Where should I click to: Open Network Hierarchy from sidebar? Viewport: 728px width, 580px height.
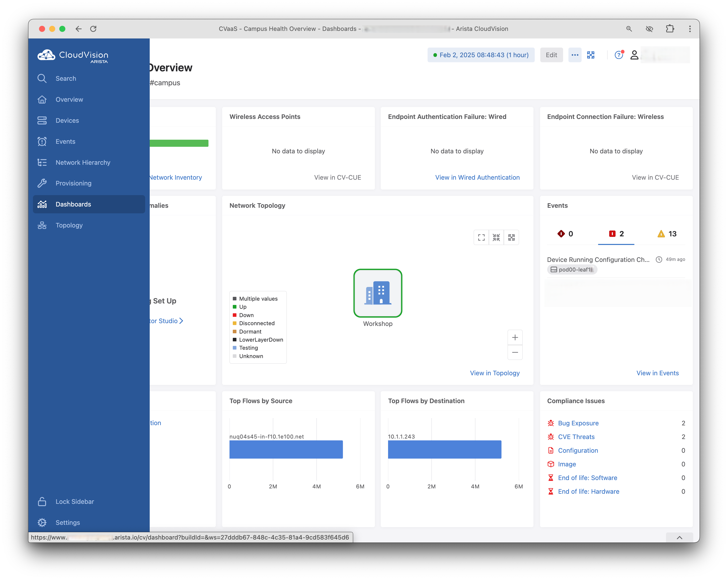pos(83,162)
